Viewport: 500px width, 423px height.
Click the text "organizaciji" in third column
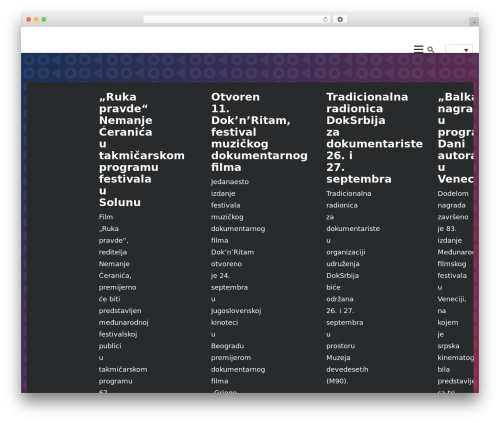tap(345, 252)
